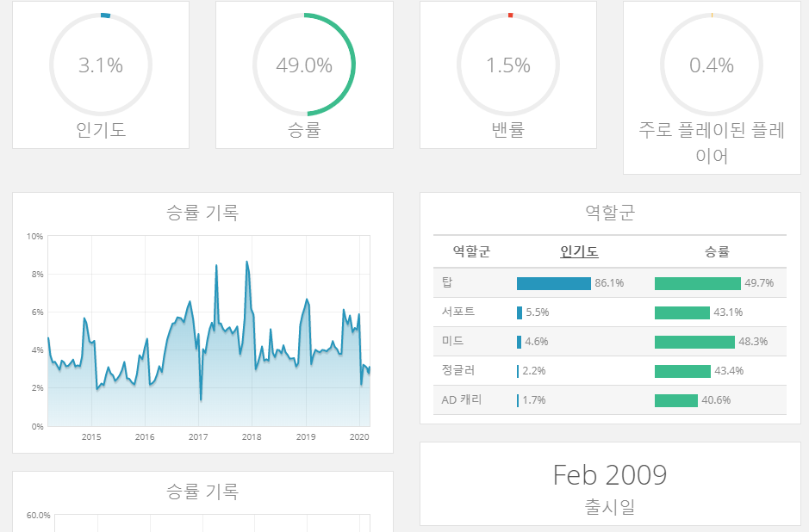809x532 pixels.
Task: Click the 역할군 panel title
Action: pos(610,213)
